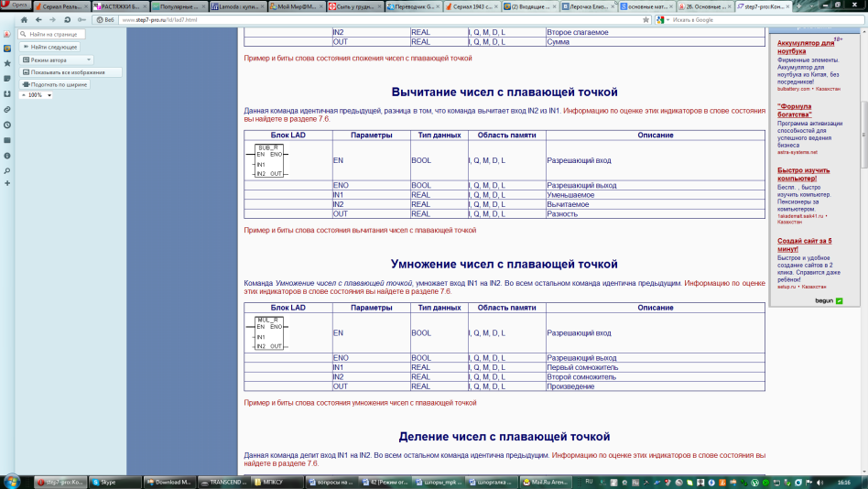Open 'Аккумулятор для ноутбука' ad link
This screenshot has height=489, width=868.
pyautogui.click(x=806, y=47)
